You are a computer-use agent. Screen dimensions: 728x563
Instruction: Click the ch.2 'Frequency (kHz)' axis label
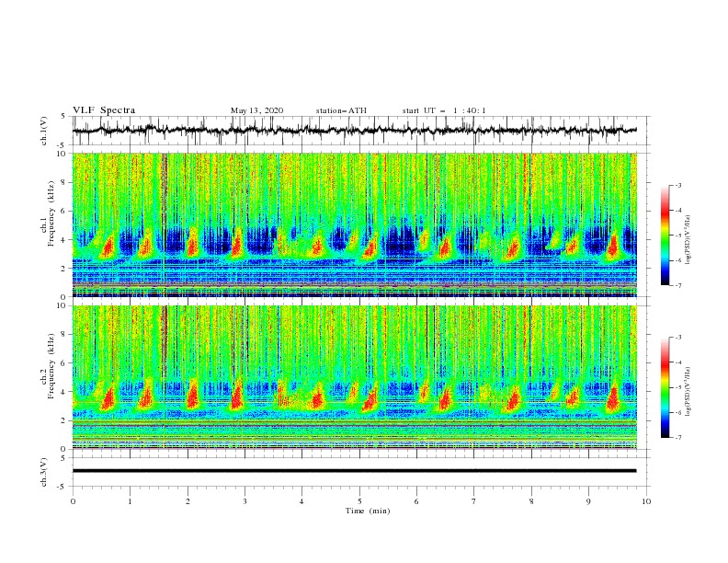51,366
